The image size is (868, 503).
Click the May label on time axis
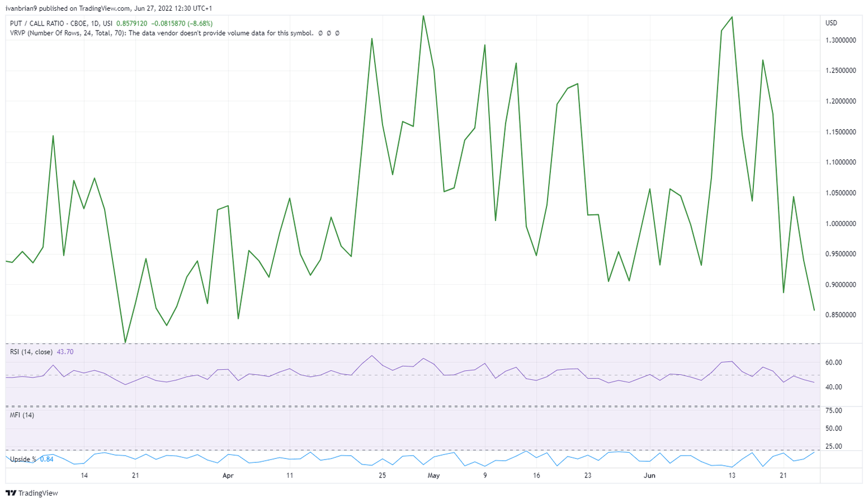pyautogui.click(x=433, y=476)
